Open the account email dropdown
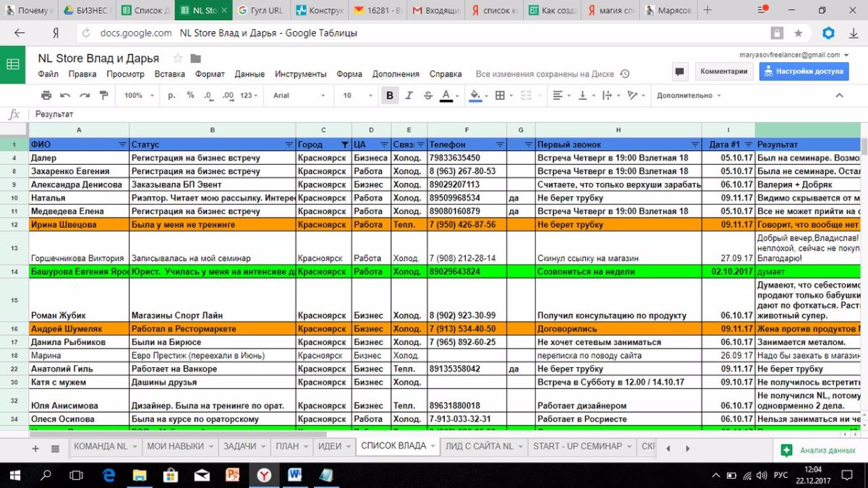The width and height of the screenshot is (868, 488). pyautogui.click(x=794, y=55)
